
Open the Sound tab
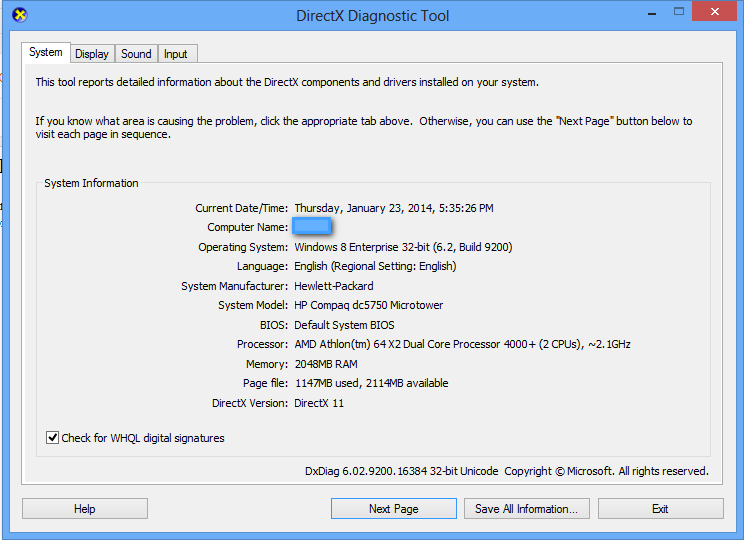(136, 54)
